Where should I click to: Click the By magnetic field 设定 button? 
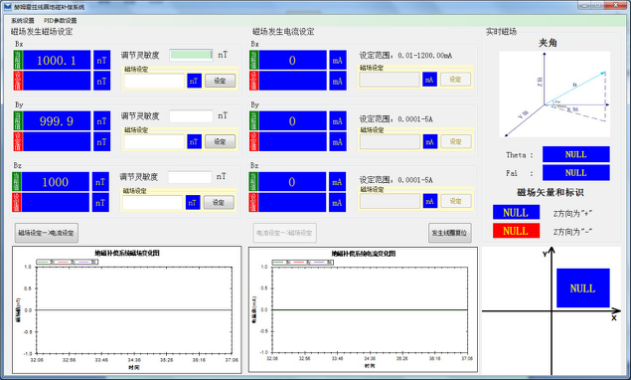[x=220, y=142]
